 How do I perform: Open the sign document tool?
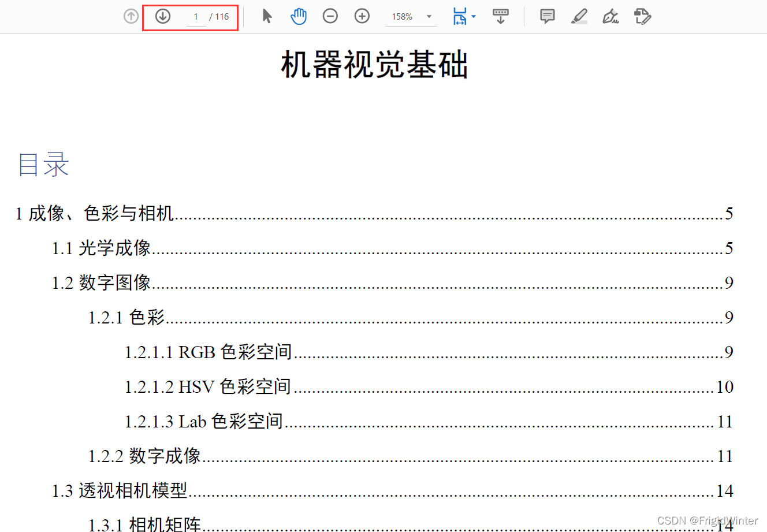[611, 16]
